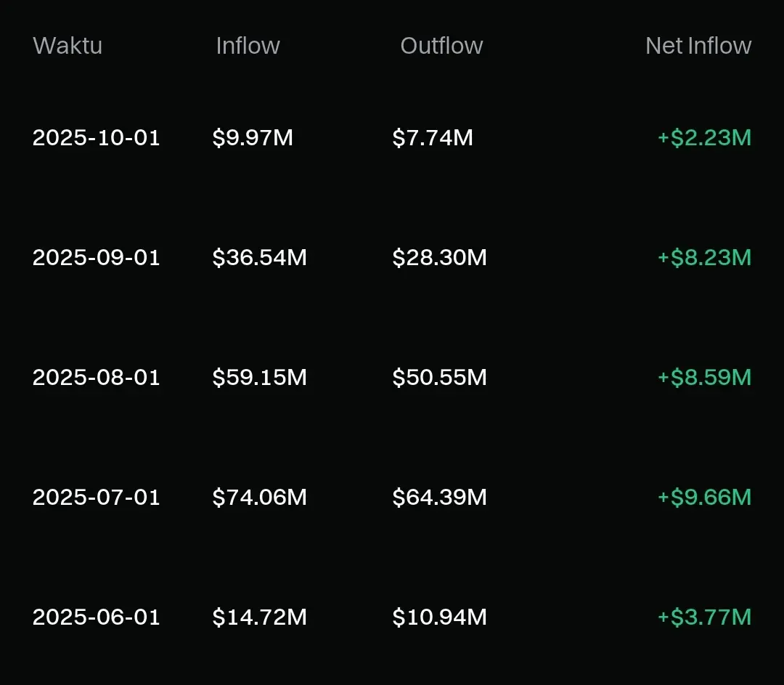Click the $36.54M inflow value
784x685 pixels.
[x=259, y=257]
